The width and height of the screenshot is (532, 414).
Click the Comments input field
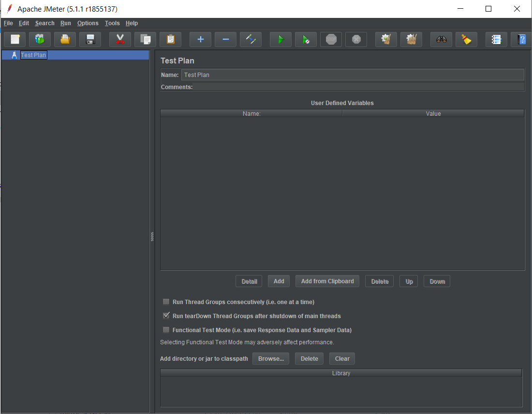click(359, 87)
